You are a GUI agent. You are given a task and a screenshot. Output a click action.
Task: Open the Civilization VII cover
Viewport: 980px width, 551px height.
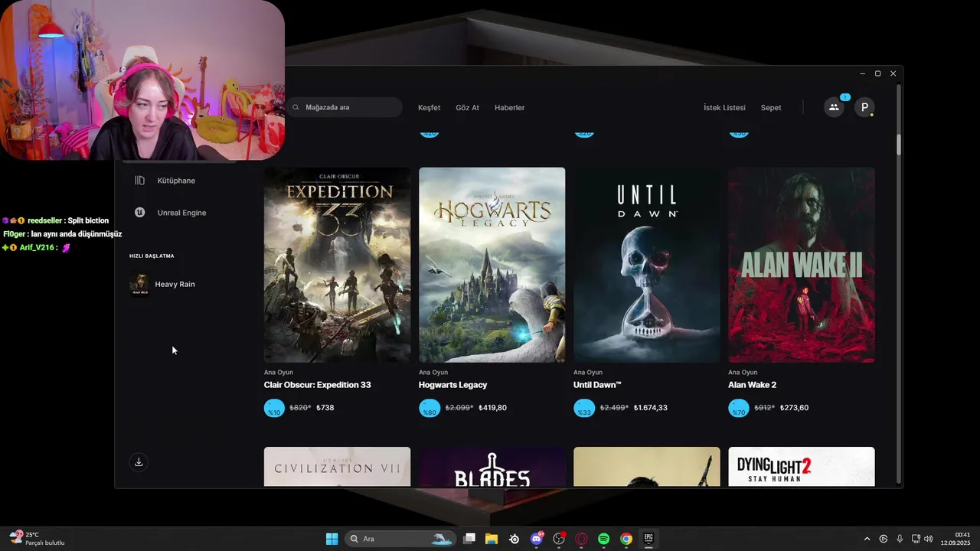(337, 467)
